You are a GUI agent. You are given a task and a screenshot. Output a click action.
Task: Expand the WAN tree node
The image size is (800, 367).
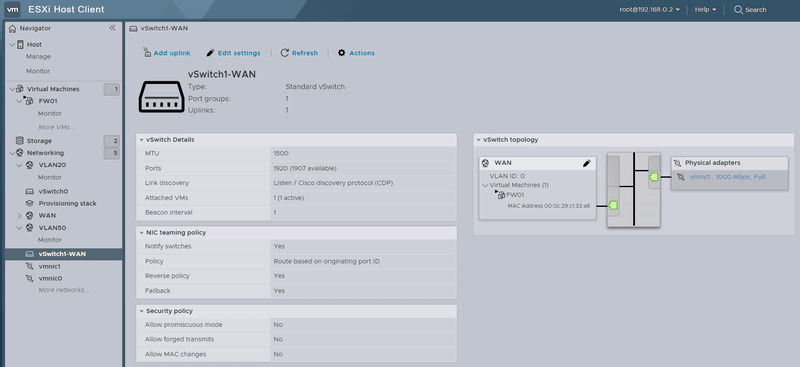[19, 215]
